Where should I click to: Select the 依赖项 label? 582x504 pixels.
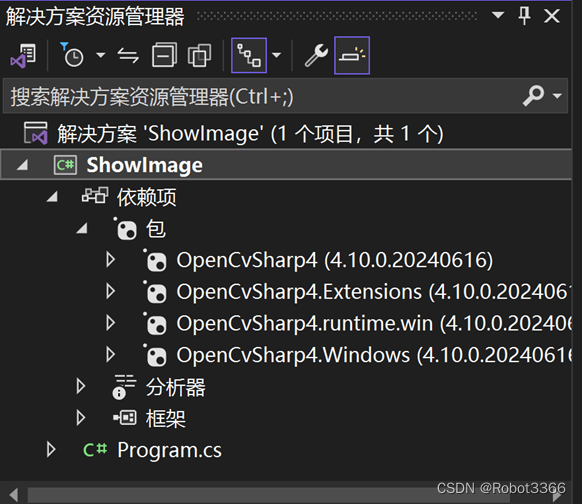coord(147,197)
